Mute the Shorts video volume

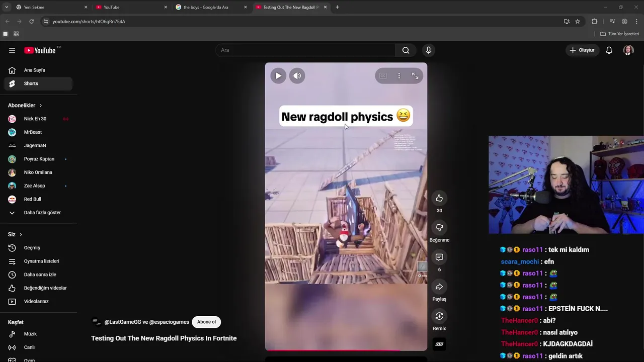pos(297,76)
